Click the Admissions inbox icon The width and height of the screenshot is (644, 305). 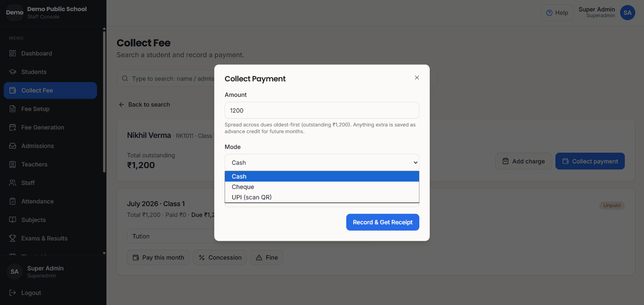13,146
